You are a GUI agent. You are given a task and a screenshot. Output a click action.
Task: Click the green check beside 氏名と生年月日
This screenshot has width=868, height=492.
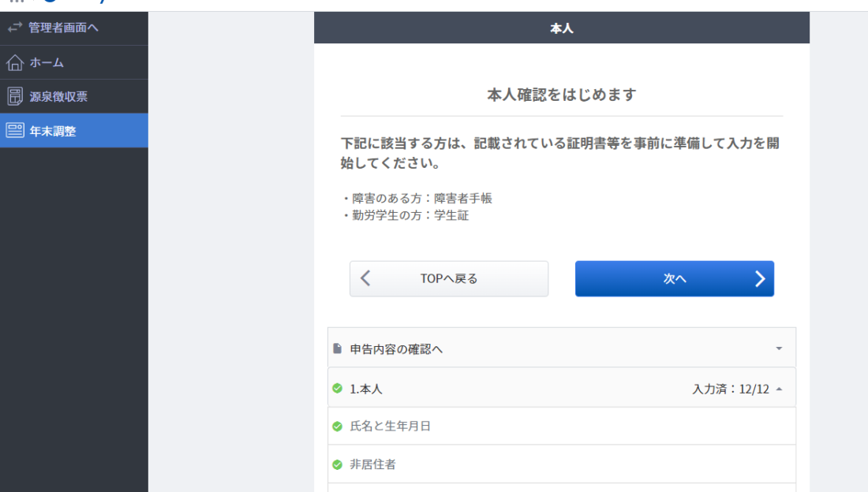coord(337,426)
